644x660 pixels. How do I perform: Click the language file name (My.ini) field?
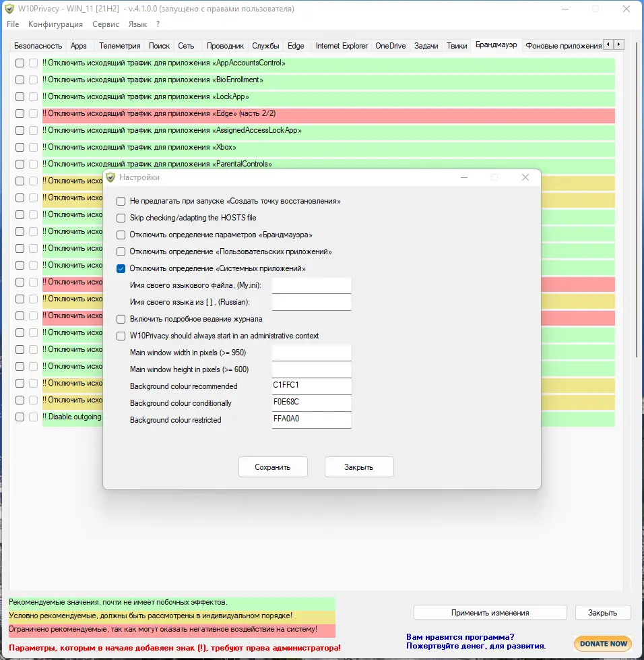312,285
